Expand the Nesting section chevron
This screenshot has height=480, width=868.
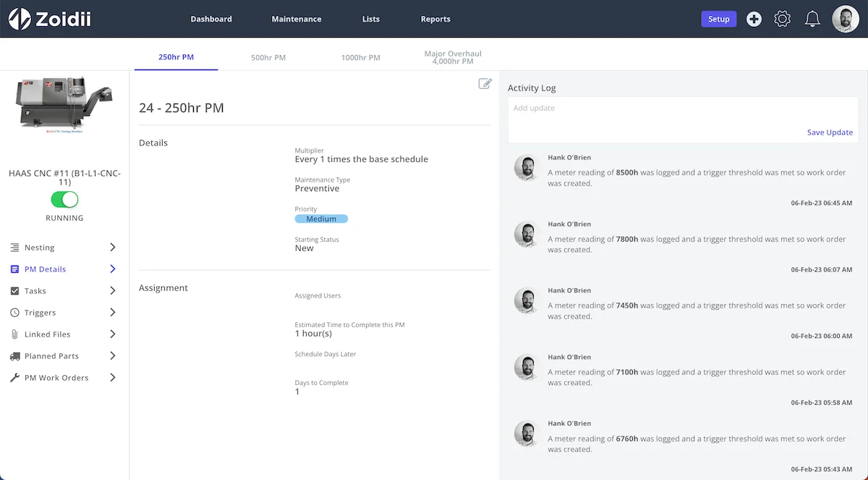[x=113, y=248]
